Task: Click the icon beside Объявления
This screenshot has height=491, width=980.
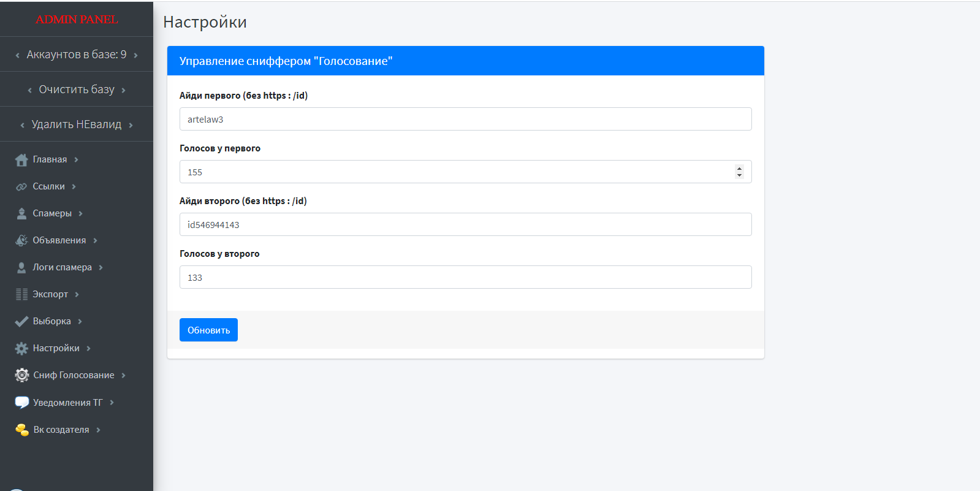Action: pos(21,241)
